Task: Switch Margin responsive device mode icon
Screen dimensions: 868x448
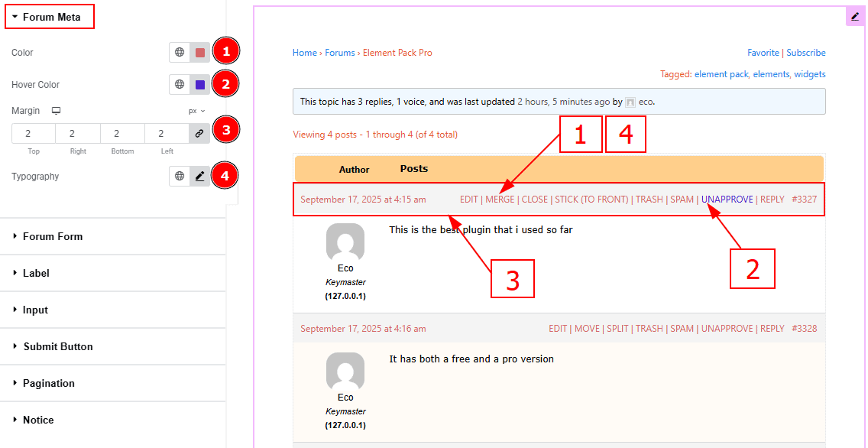Action: point(56,111)
